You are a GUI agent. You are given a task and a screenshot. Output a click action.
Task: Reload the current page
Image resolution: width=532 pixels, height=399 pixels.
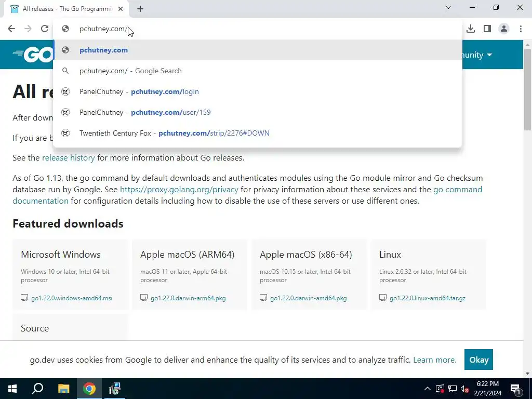coord(45,29)
